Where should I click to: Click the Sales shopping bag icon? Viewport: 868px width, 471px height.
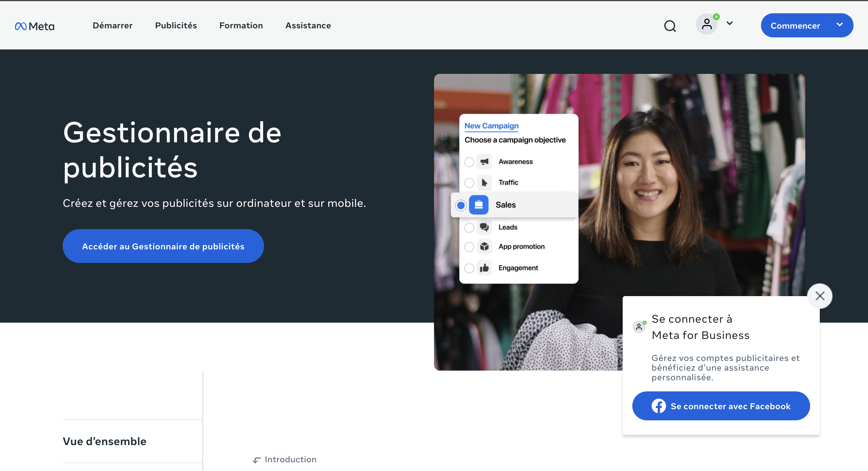click(479, 205)
